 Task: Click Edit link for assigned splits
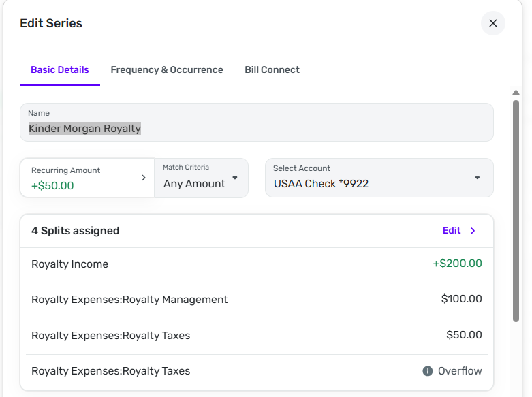coord(452,231)
